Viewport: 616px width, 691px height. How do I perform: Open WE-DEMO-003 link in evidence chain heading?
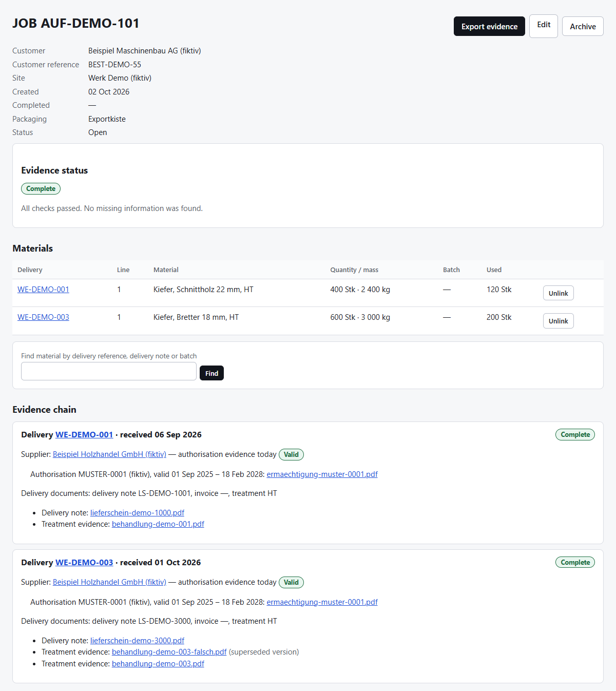tap(84, 563)
